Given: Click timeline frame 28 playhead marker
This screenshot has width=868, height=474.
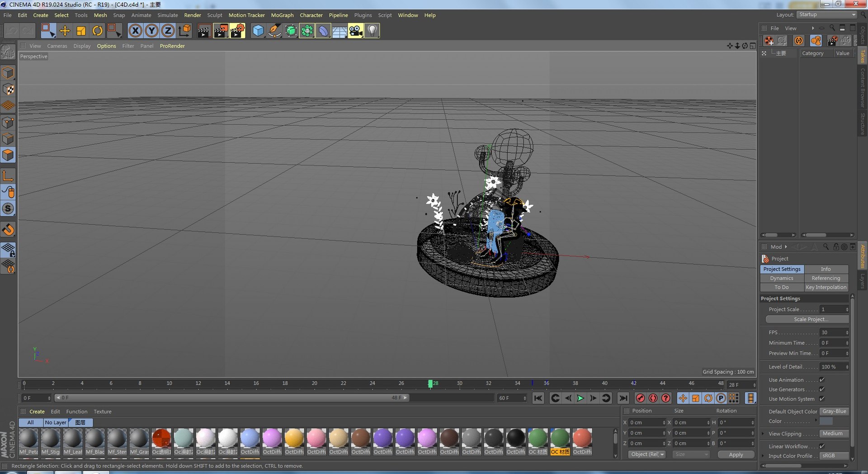Looking at the screenshot, I should [430, 384].
